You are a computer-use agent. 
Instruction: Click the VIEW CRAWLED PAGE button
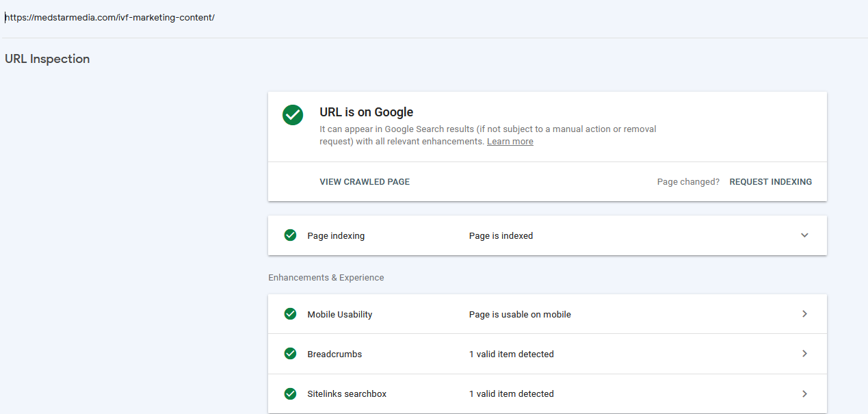coord(365,182)
